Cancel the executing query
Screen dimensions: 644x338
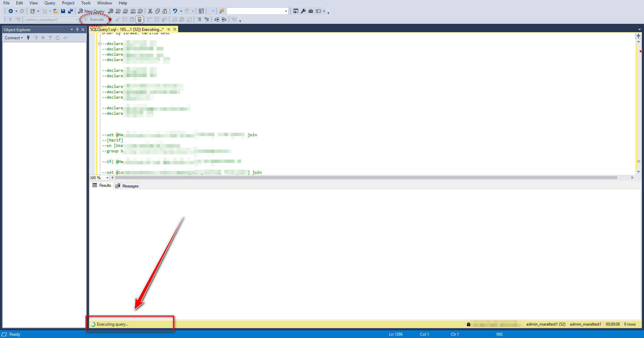(x=111, y=19)
